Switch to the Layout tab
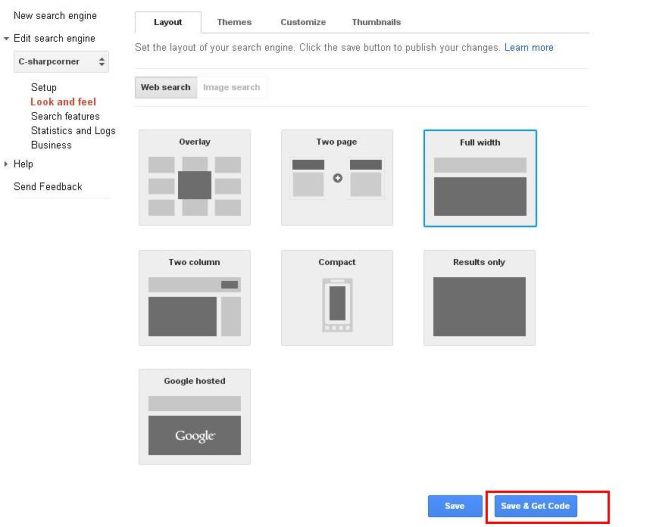The width and height of the screenshot is (650, 527). pyautogui.click(x=168, y=22)
